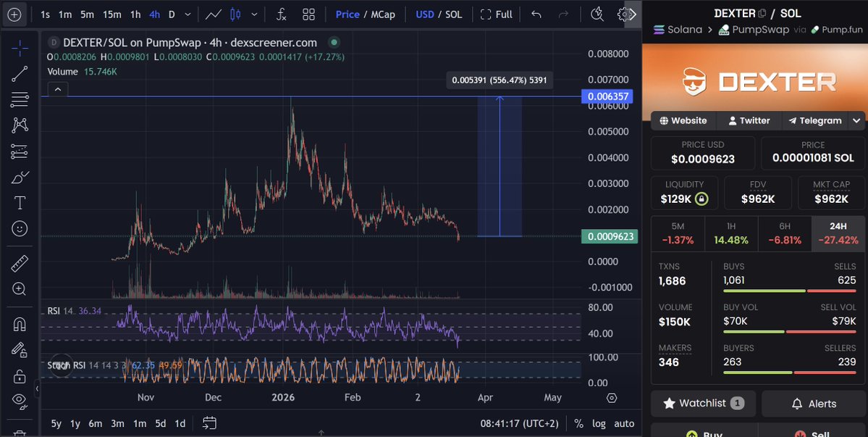Enter Full screen chart mode
This screenshot has width=868, height=437.
497,14
